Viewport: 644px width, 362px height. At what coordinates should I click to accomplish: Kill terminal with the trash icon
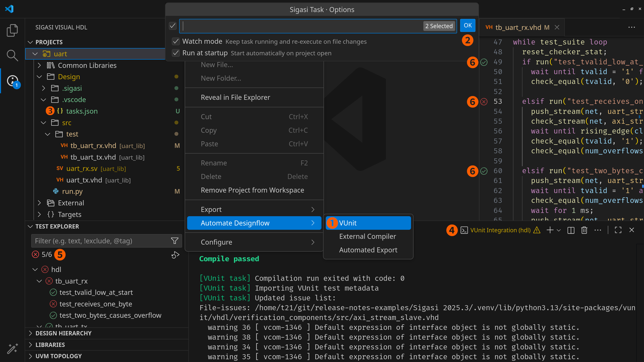click(x=584, y=230)
